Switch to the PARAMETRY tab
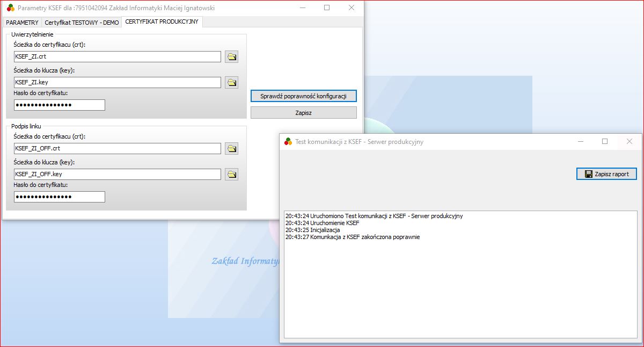Screen dimensions: 644x347 22,23
